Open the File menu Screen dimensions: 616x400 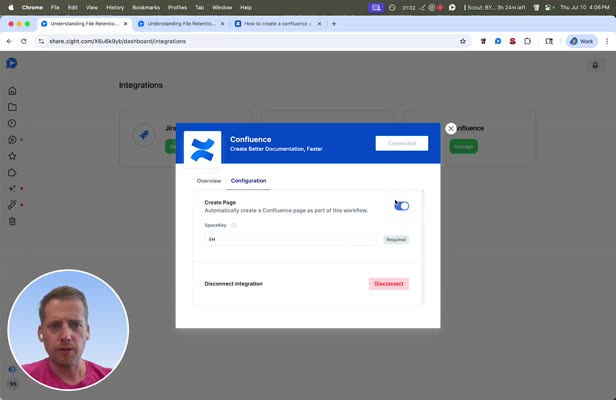(x=55, y=7)
